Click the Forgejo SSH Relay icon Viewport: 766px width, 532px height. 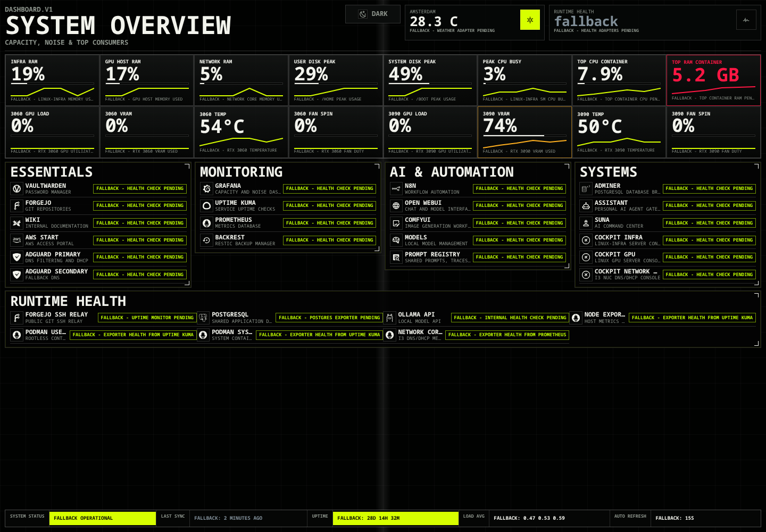(x=16, y=318)
